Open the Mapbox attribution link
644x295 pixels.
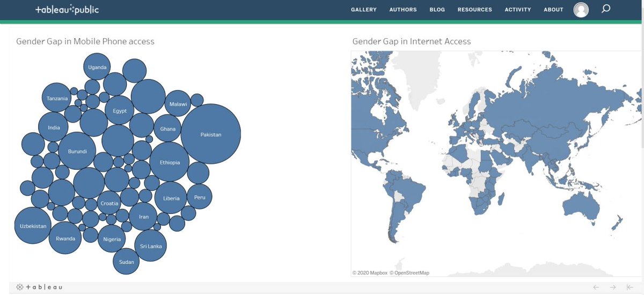(370, 273)
